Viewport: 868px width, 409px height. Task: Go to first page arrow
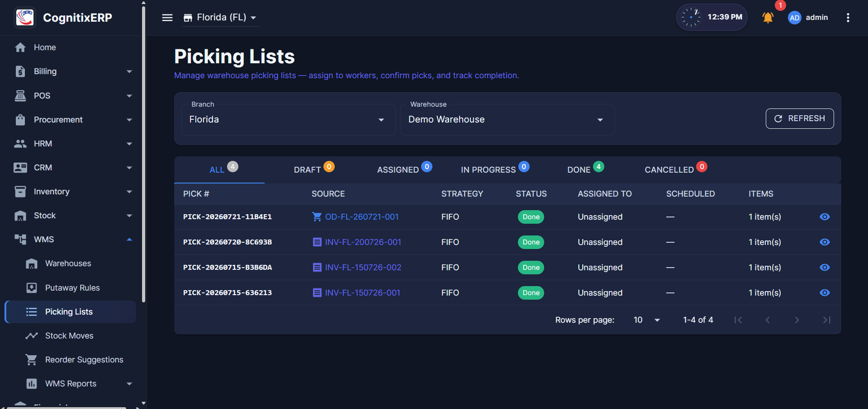coord(738,320)
